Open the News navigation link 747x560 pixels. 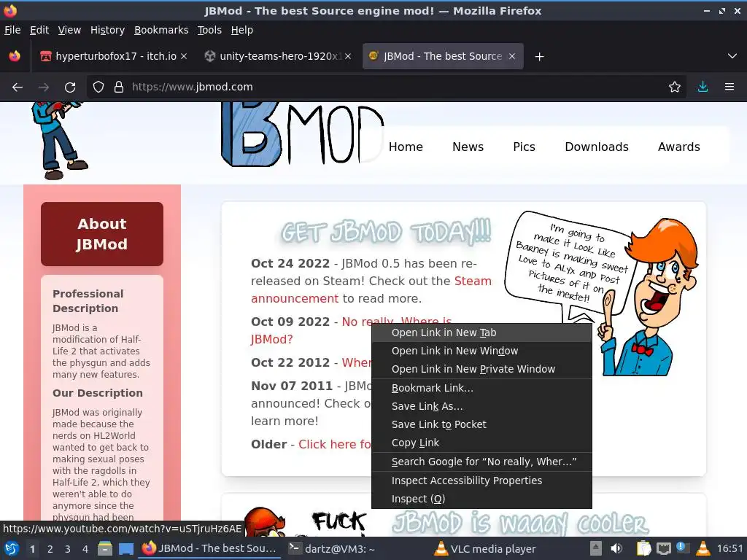(468, 147)
